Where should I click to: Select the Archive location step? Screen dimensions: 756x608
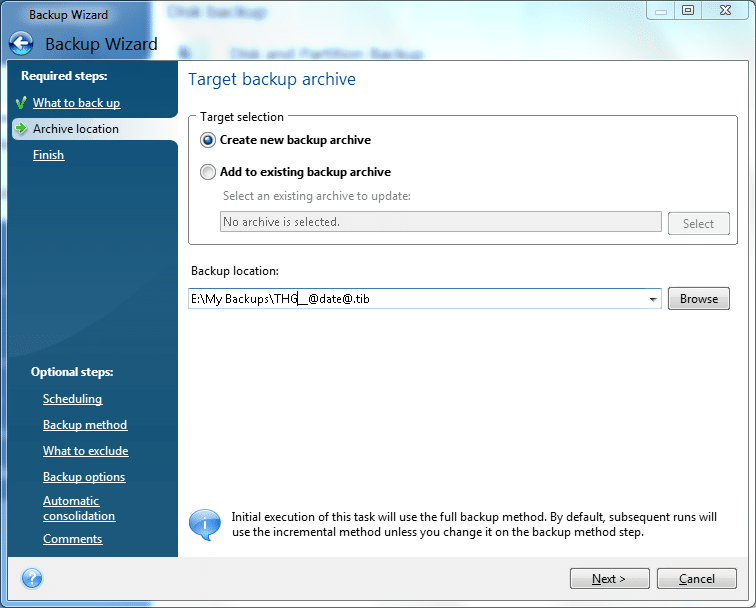(x=76, y=129)
